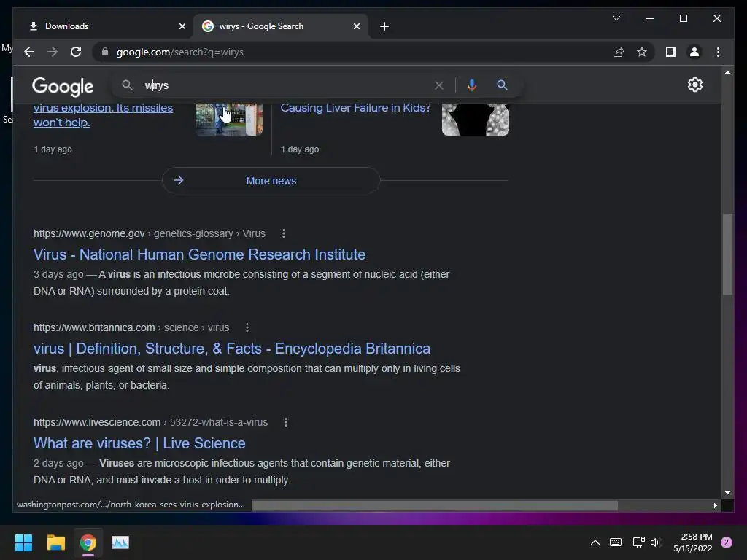Click the scroll down arrow
Screen dimensions: 747x560
(x=727, y=493)
